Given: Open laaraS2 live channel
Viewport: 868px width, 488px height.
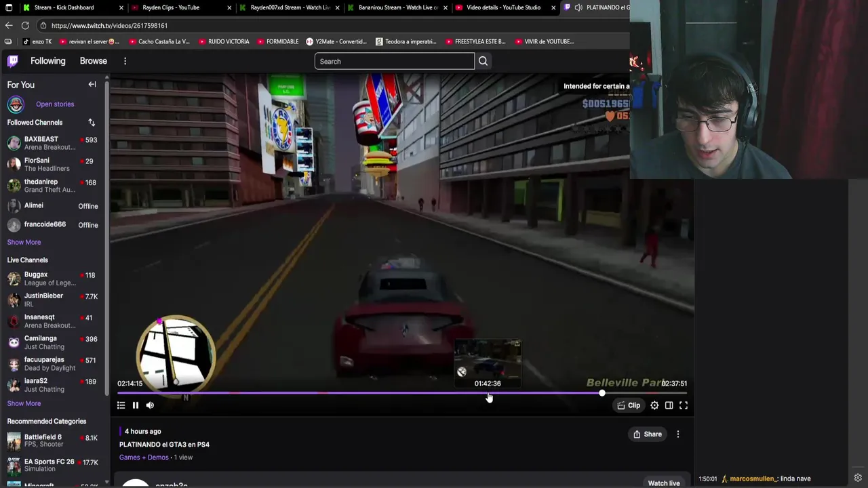Looking at the screenshot, I should tap(52, 385).
